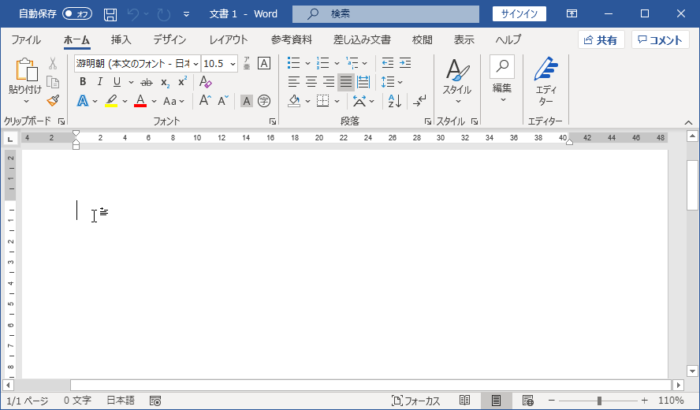Open the エディター (Editor) tool
Image resolution: width=700 pixels, height=410 pixels.
pos(545,82)
